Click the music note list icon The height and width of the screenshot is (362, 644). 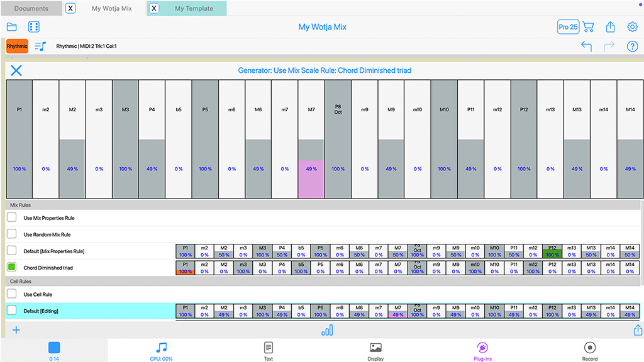pos(40,47)
